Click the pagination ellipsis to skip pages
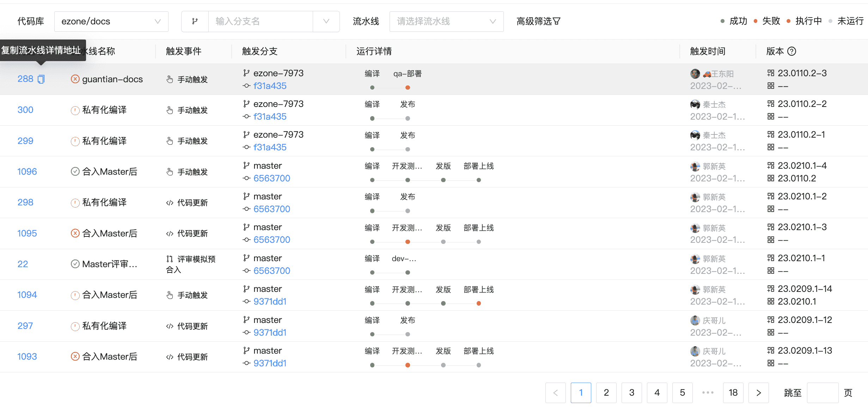The width and height of the screenshot is (868, 408). [708, 392]
